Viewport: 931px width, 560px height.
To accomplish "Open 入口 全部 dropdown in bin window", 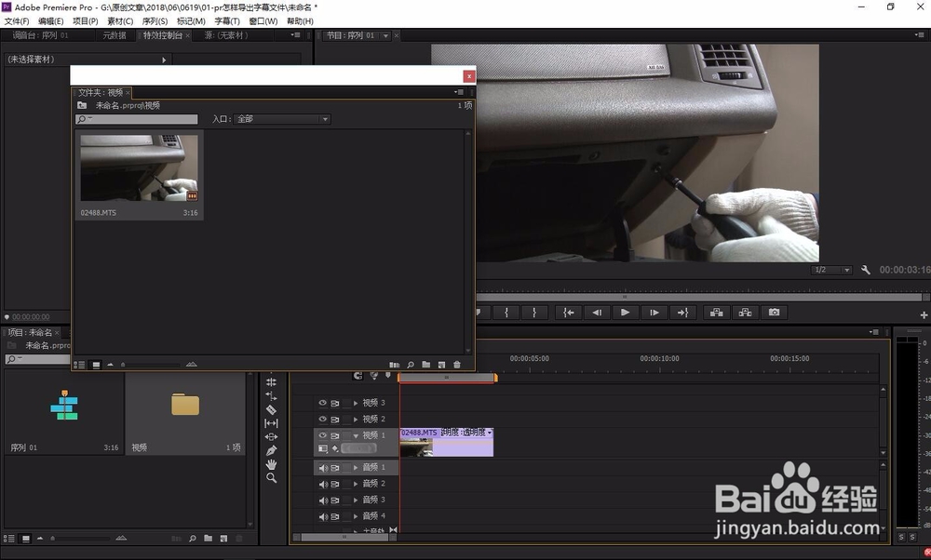I will coord(282,119).
